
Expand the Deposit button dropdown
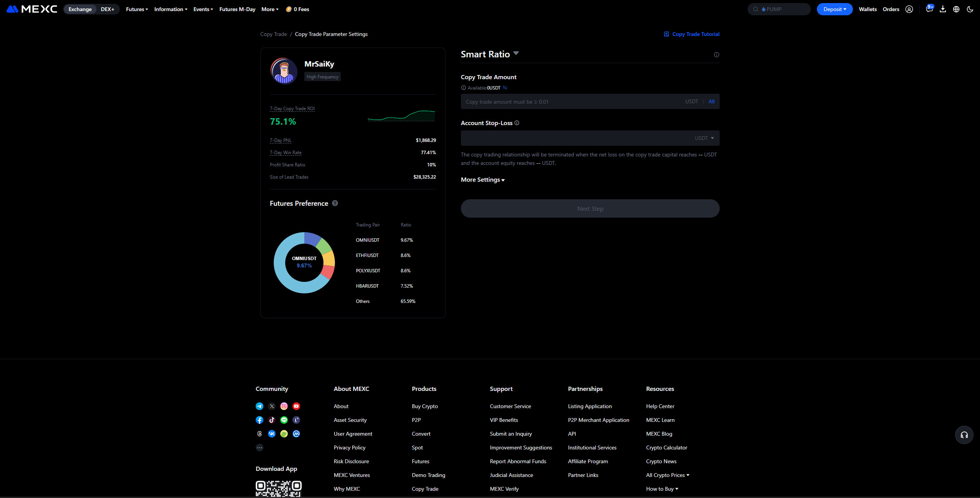point(835,9)
